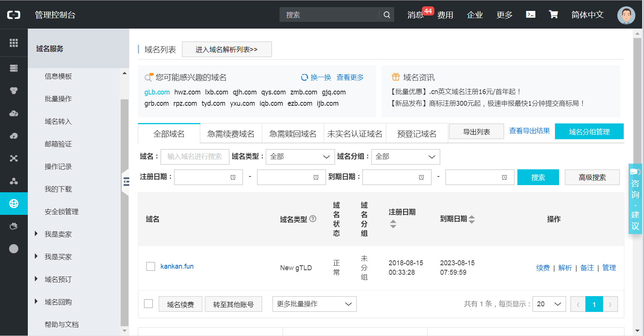Open the 域名分组 dropdown
The image size is (644, 336).
(x=405, y=157)
